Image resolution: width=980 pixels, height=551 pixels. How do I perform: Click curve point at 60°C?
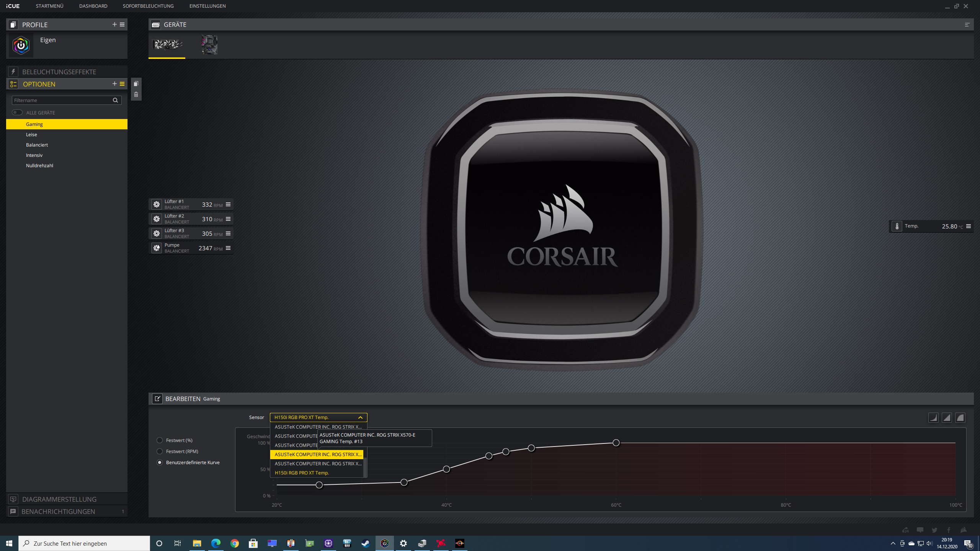coord(616,443)
